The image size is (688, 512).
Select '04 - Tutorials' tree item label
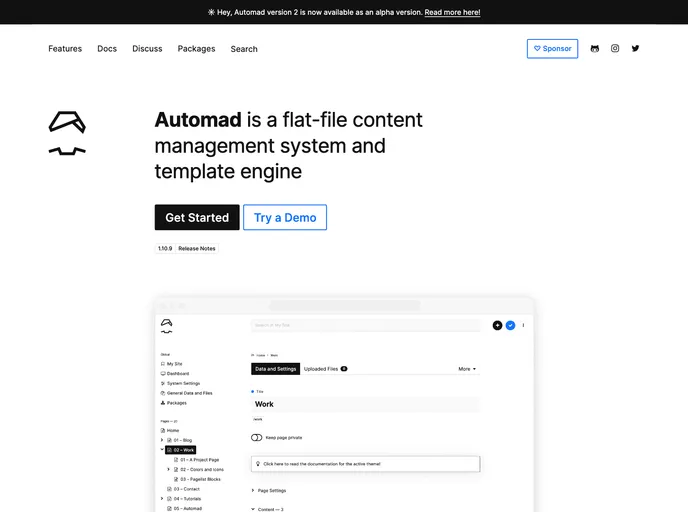pos(187,499)
